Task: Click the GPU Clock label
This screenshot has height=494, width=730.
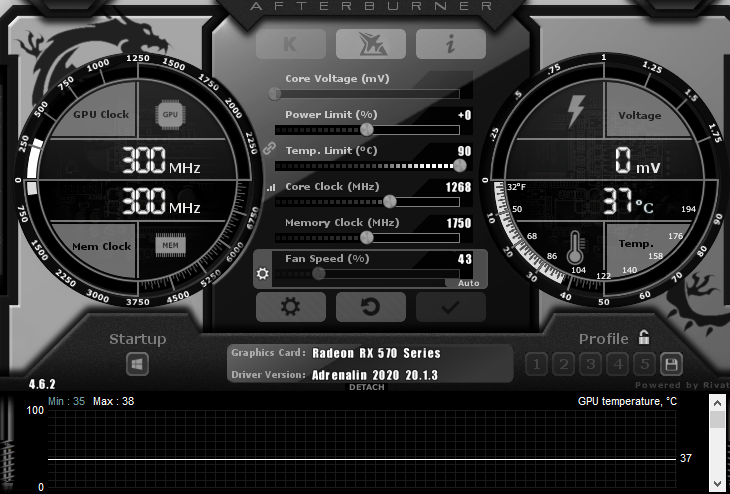Action: (x=101, y=115)
